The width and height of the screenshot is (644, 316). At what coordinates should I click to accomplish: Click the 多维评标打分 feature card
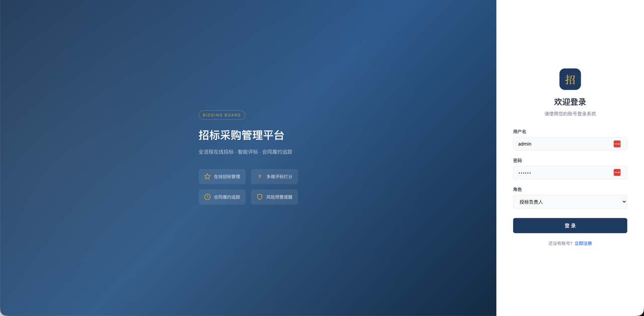point(274,177)
